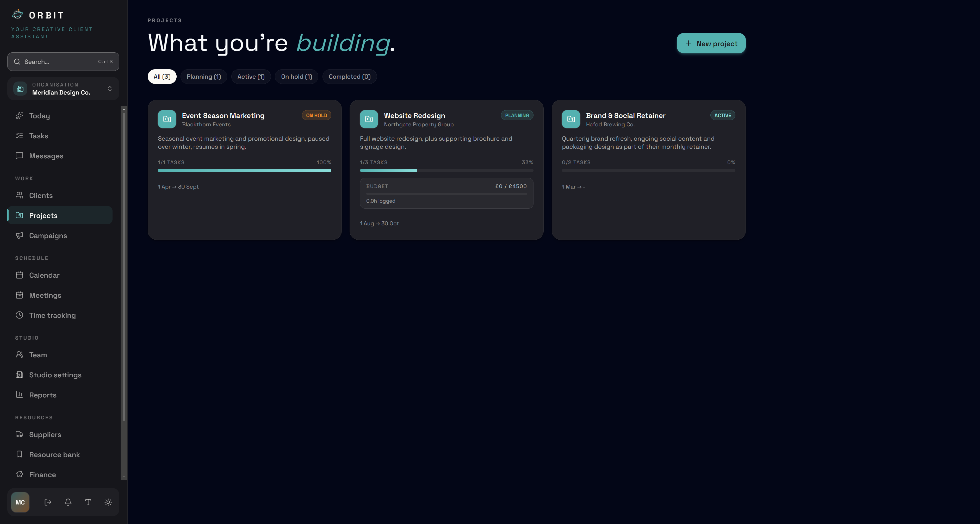The width and height of the screenshot is (980, 524).
Task: Click the Team person icon
Action: click(19, 355)
